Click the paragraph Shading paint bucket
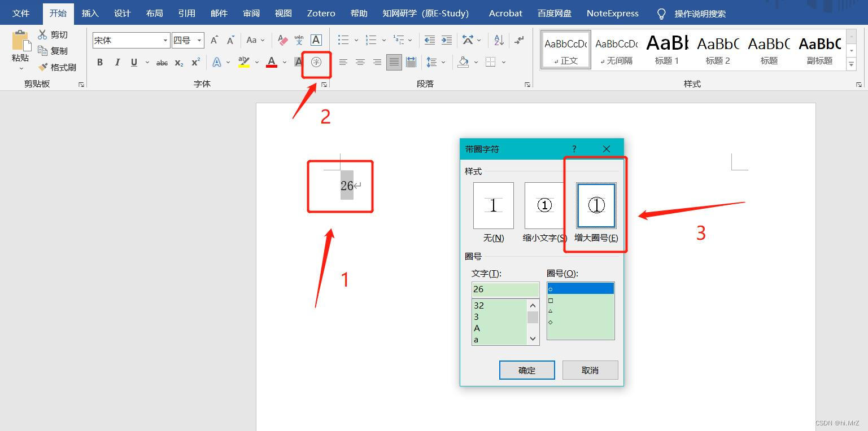This screenshot has height=431, width=868. click(463, 62)
